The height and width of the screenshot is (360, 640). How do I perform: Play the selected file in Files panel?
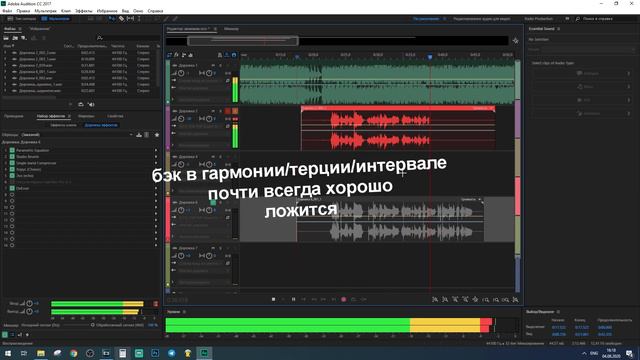tap(71, 104)
